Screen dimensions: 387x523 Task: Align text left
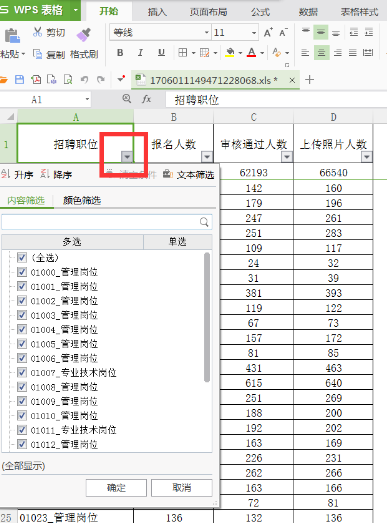point(305,53)
